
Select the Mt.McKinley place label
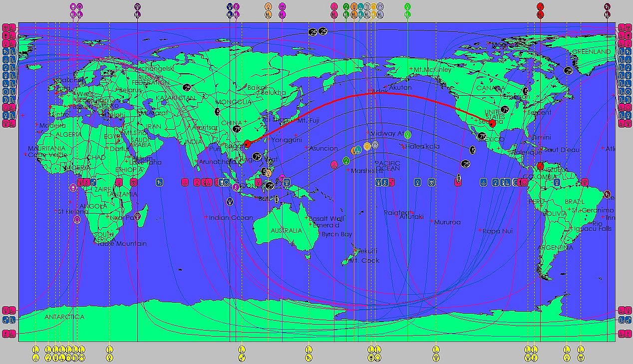[432, 70]
